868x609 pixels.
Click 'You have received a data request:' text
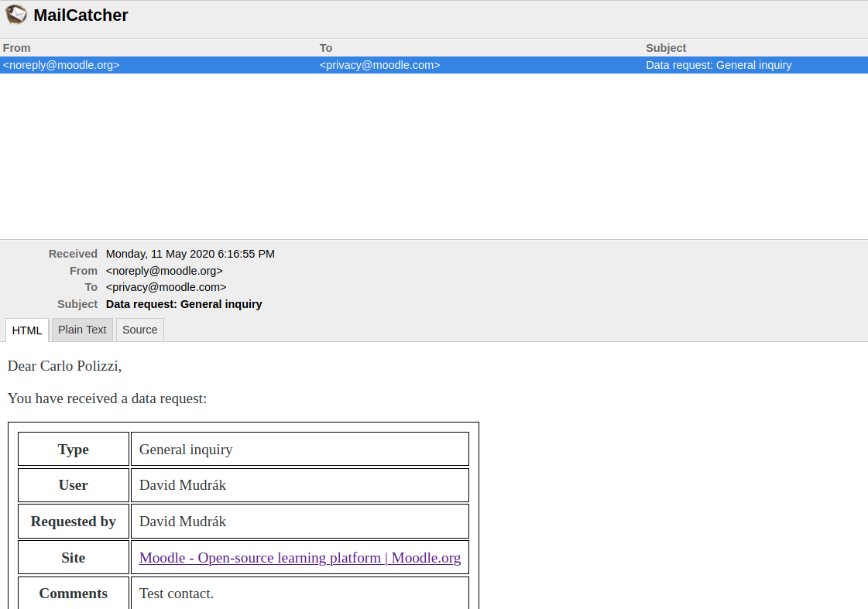(108, 399)
